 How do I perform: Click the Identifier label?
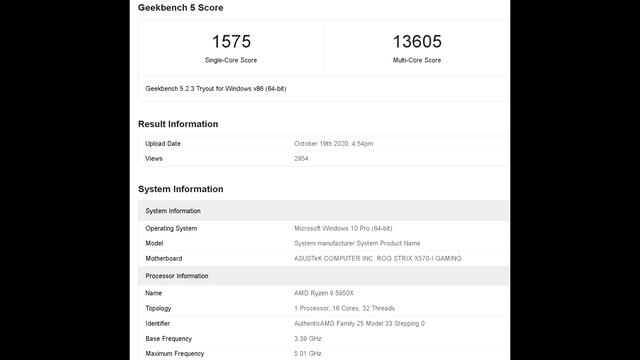pos(158,324)
